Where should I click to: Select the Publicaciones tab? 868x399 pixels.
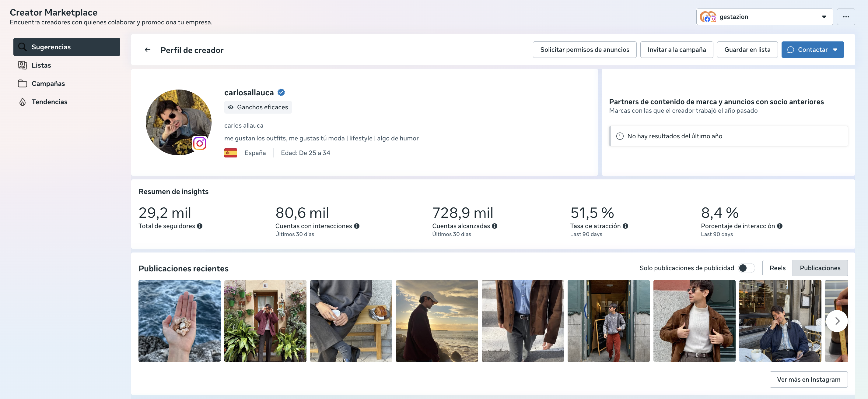click(x=820, y=268)
